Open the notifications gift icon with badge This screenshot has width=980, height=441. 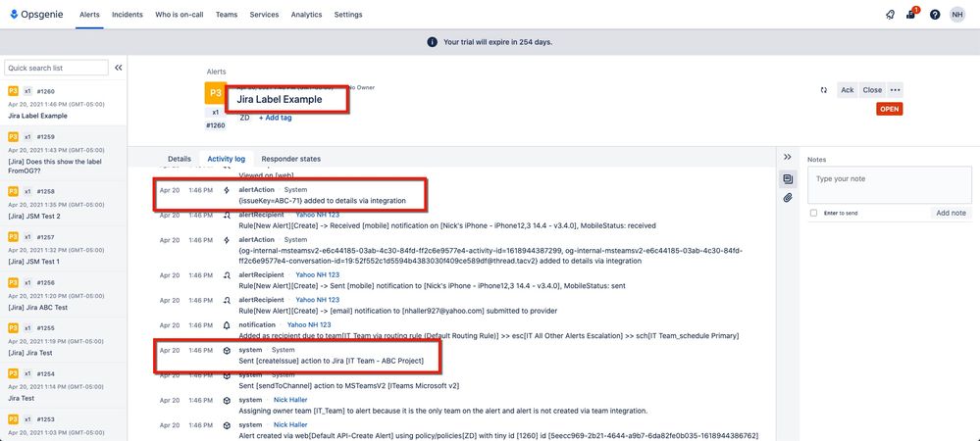click(911, 15)
